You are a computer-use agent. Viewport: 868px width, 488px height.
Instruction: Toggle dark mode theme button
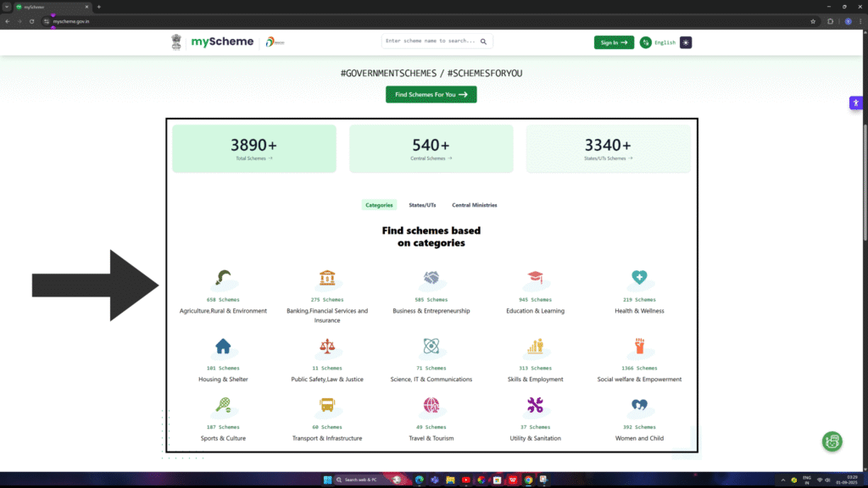(686, 42)
